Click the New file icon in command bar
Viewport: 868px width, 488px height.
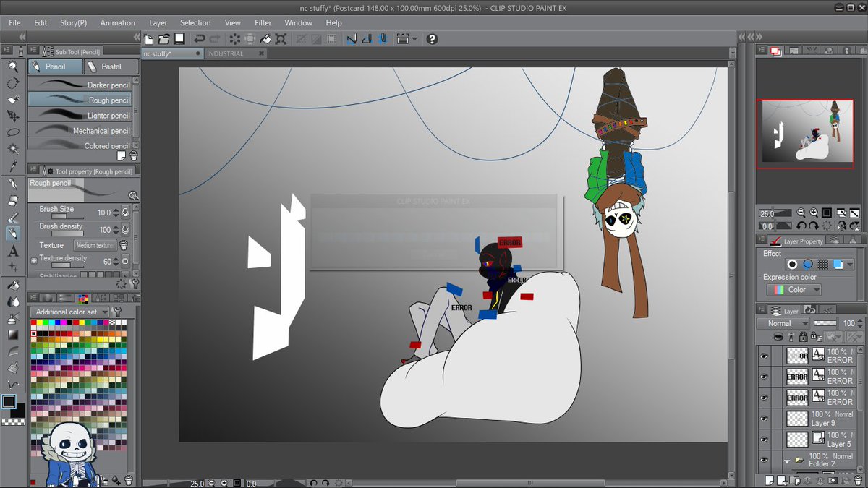pos(149,39)
